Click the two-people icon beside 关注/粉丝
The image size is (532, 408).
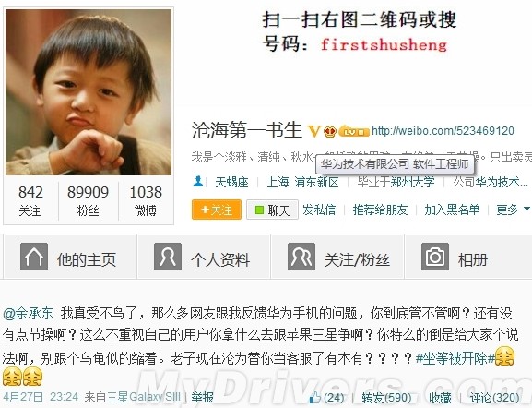[301, 257]
